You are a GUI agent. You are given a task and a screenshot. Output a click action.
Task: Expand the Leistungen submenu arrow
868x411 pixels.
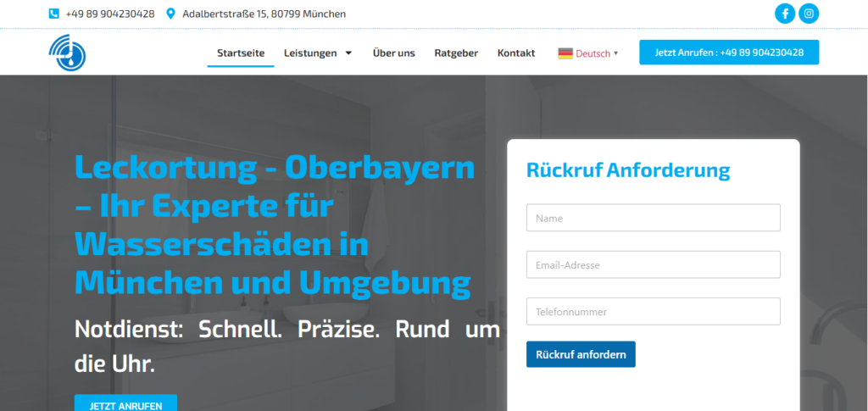point(348,53)
